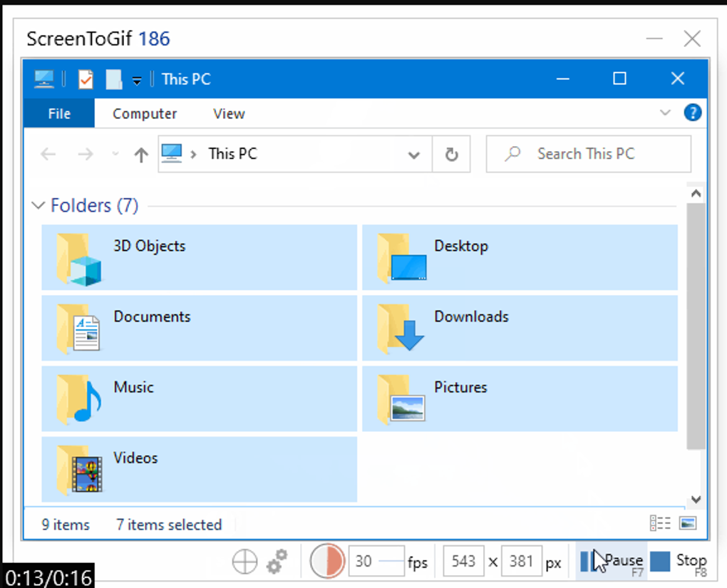727x588 pixels.
Task: Open the View ribbon tab
Action: 229,113
